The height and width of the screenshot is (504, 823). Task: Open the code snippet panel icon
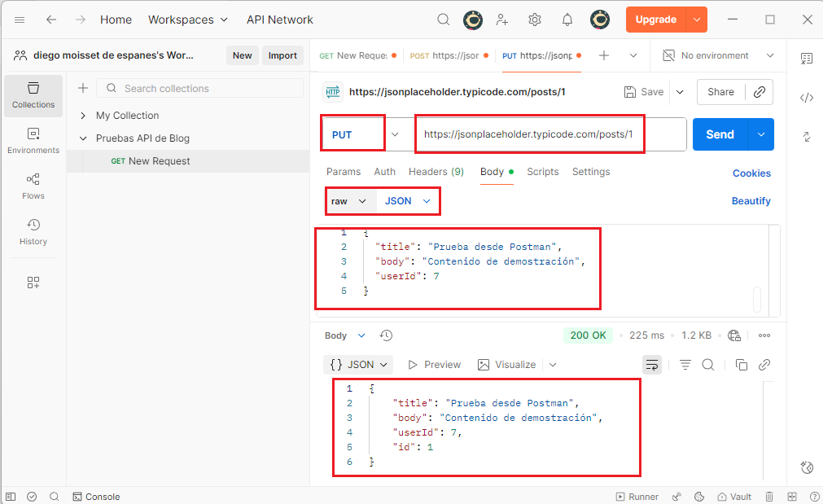[x=806, y=98]
